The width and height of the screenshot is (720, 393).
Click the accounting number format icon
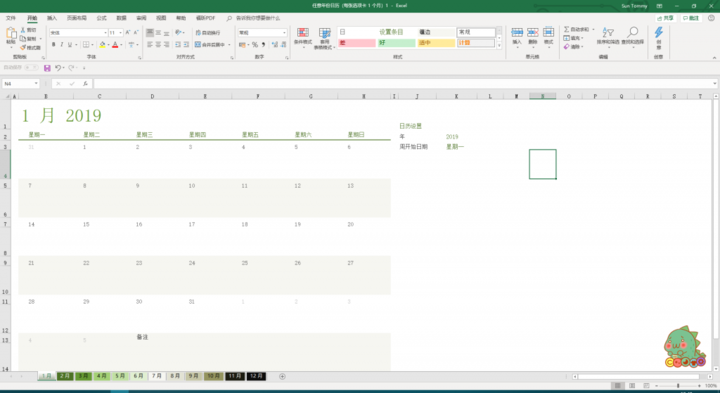242,45
